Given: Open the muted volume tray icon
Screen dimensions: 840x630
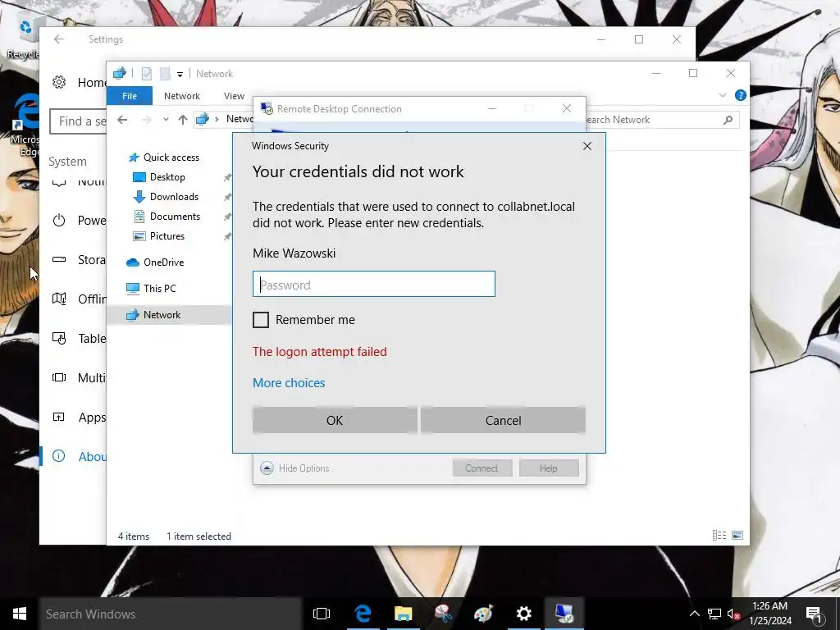Looking at the screenshot, I should (x=733, y=614).
